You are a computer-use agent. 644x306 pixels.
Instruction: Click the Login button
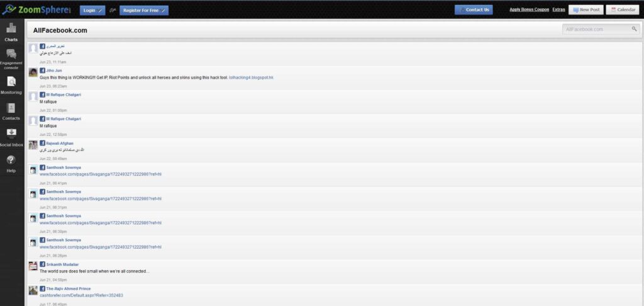click(x=92, y=11)
